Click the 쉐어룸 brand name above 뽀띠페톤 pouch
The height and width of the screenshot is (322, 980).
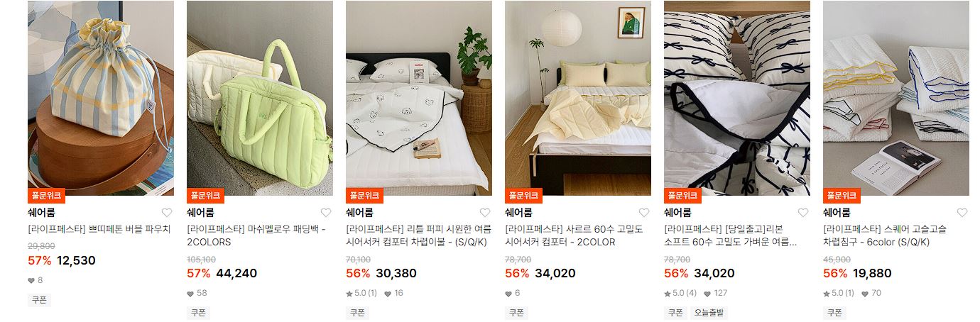41,212
